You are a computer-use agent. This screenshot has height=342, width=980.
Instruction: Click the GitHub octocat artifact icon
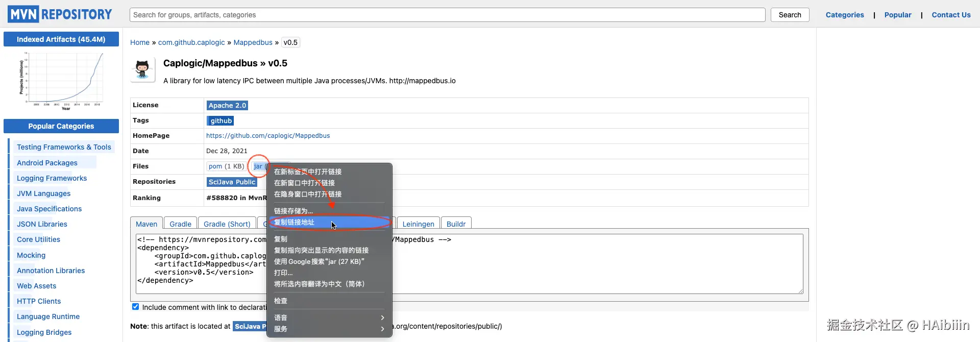tap(142, 69)
